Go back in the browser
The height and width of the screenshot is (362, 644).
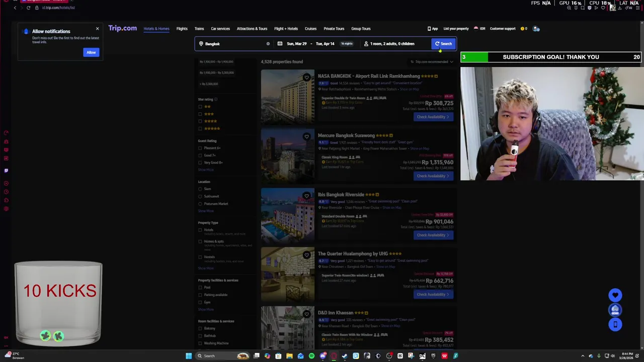click(x=15, y=8)
